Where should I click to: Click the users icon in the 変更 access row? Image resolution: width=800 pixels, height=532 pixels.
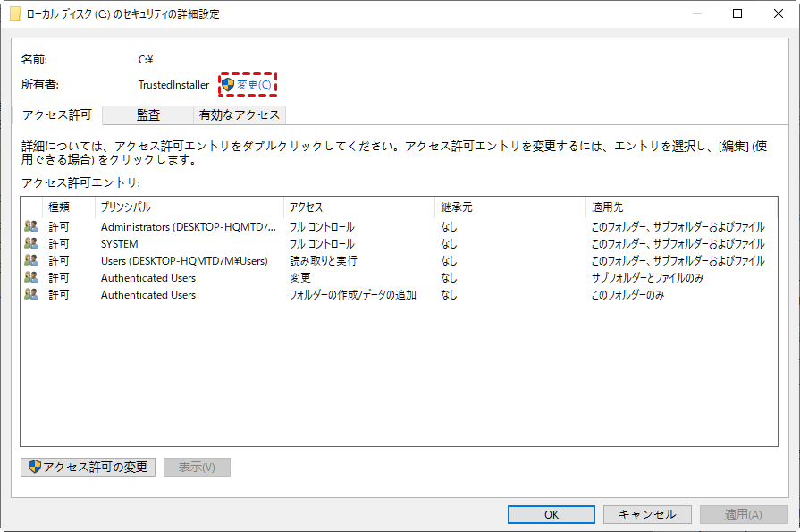[31, 277]
